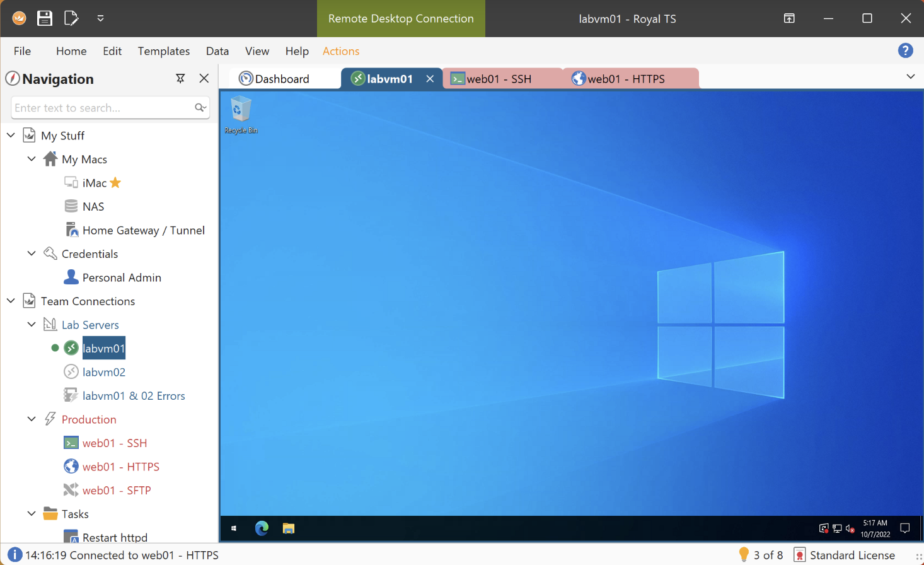Expand the tab list dropdown chevron
Image resolution: width=924 pixels, height=565 pixels.
[910, 76]
